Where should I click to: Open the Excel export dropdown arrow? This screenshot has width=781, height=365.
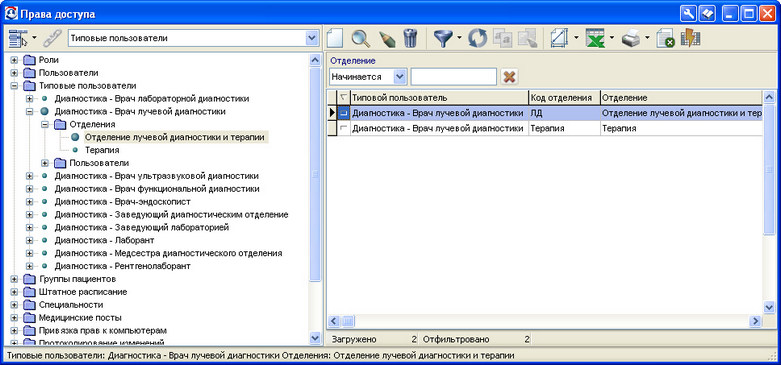[x=612, y=38]
